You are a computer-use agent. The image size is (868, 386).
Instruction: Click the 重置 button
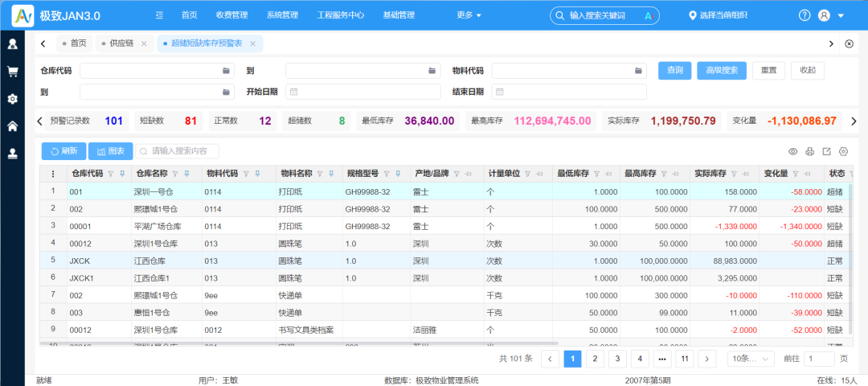click(x=768, y=70)
